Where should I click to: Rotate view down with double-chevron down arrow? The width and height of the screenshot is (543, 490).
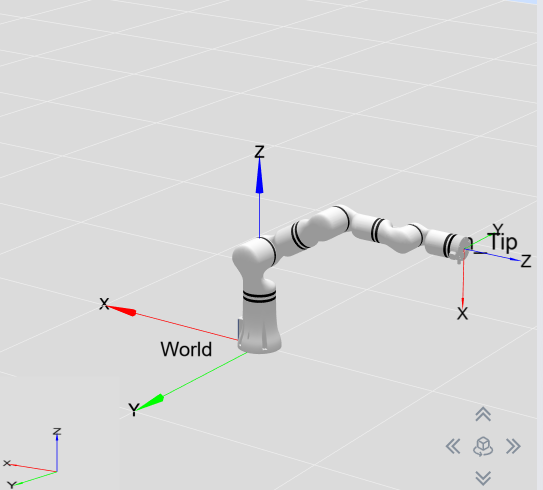tap(483, 478)
